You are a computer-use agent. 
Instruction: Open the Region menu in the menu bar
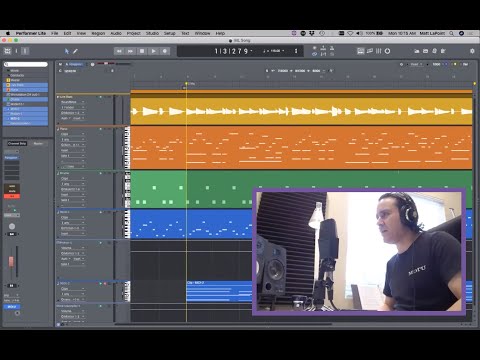tap(98, 33)
